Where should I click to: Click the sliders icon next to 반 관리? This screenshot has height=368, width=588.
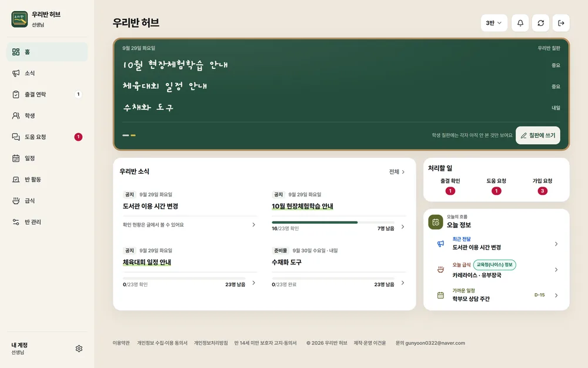coord(16,222)
